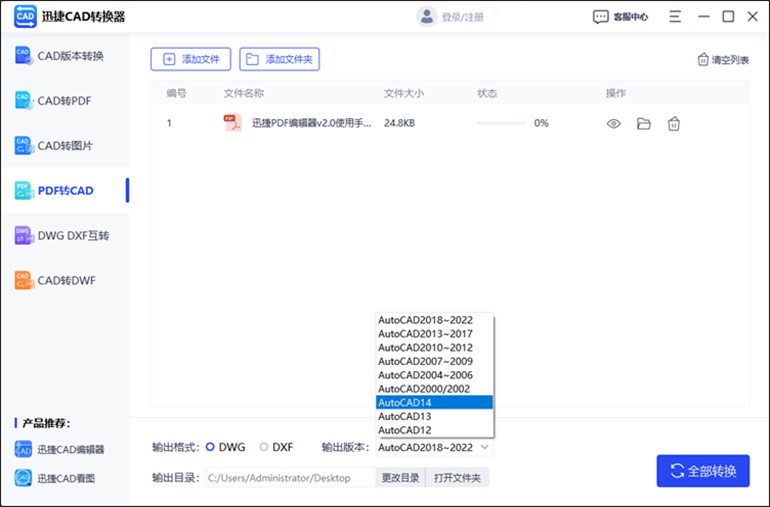
Task: Preview the file with the eye icon
Action: pyautogui.click(x=613, y=124)
